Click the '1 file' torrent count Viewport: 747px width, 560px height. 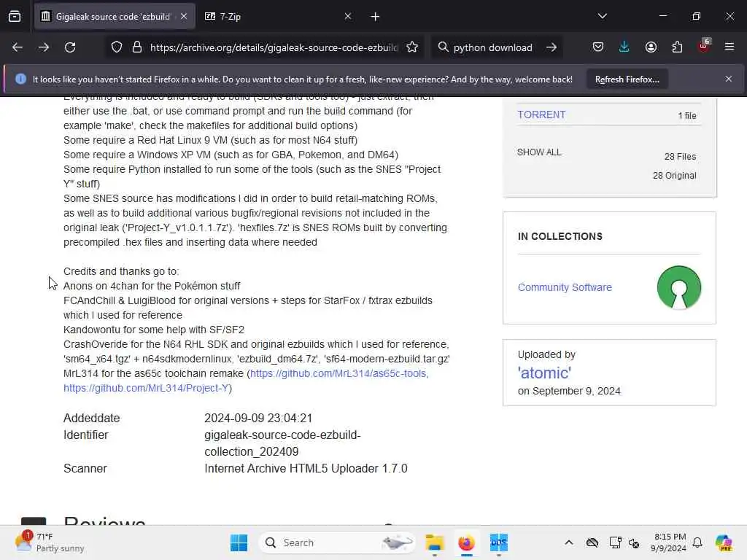[x=687, y=116]
